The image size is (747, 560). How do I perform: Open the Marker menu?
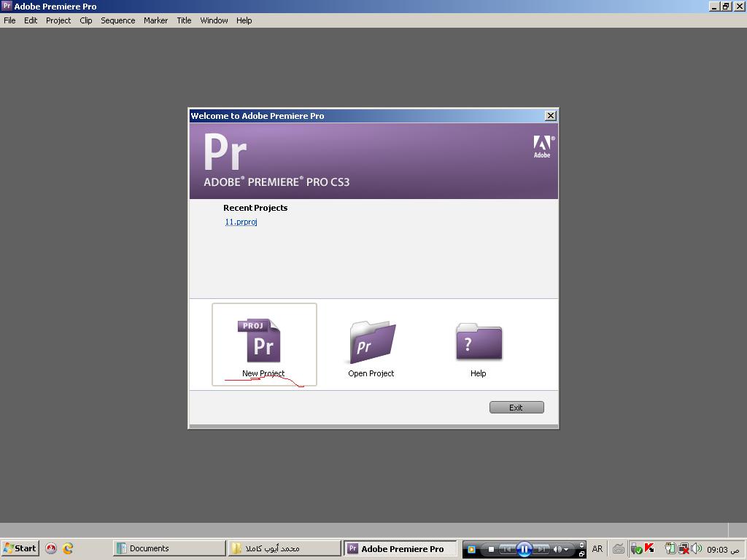click(156, 20)
